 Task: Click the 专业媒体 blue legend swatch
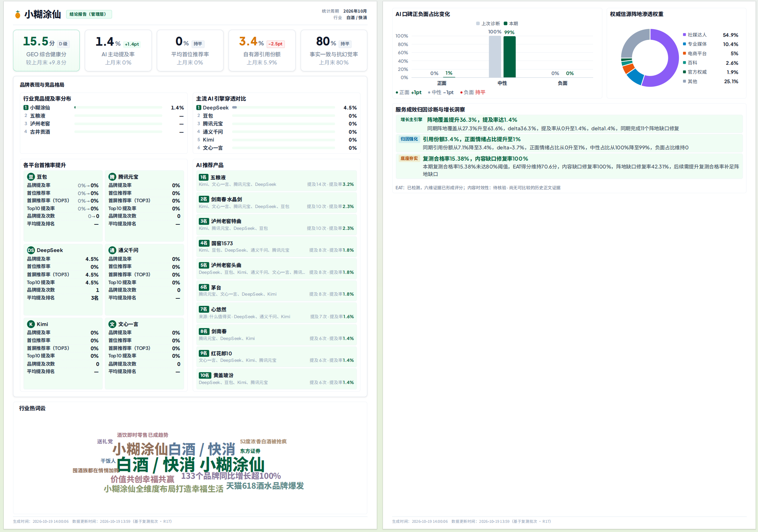click(684, 44)
